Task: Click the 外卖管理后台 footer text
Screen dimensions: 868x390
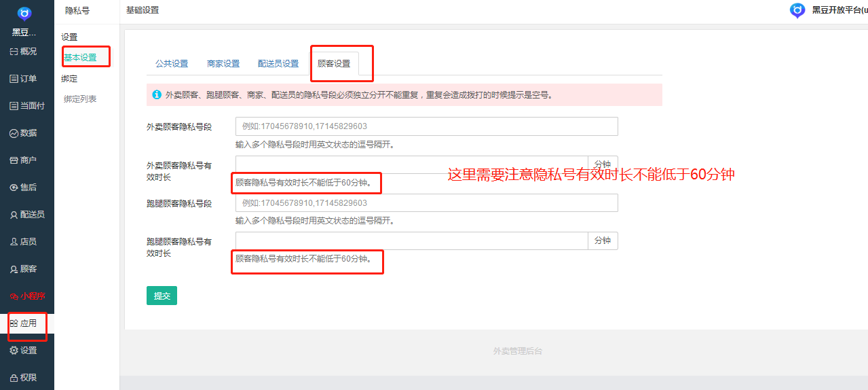Action: (x=518, y=351)
